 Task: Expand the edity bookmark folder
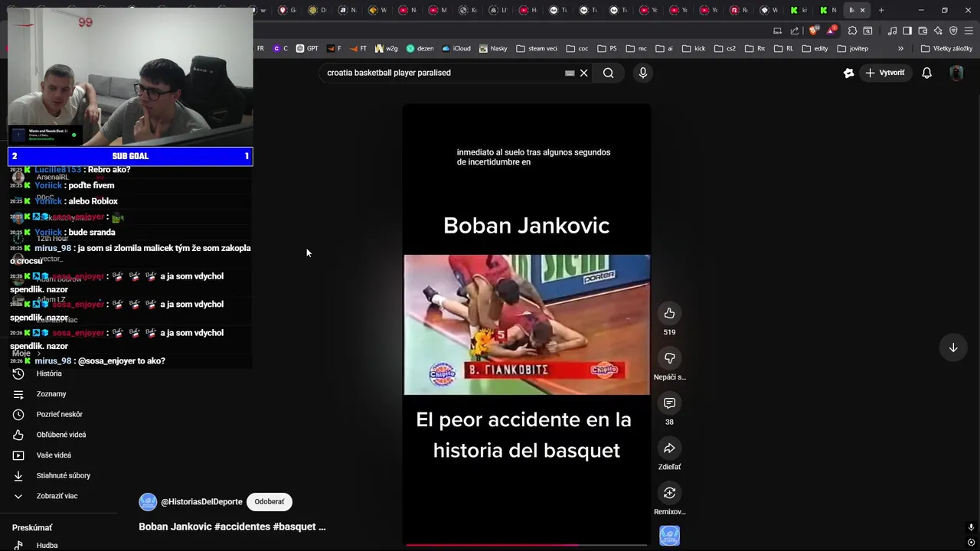815,48
